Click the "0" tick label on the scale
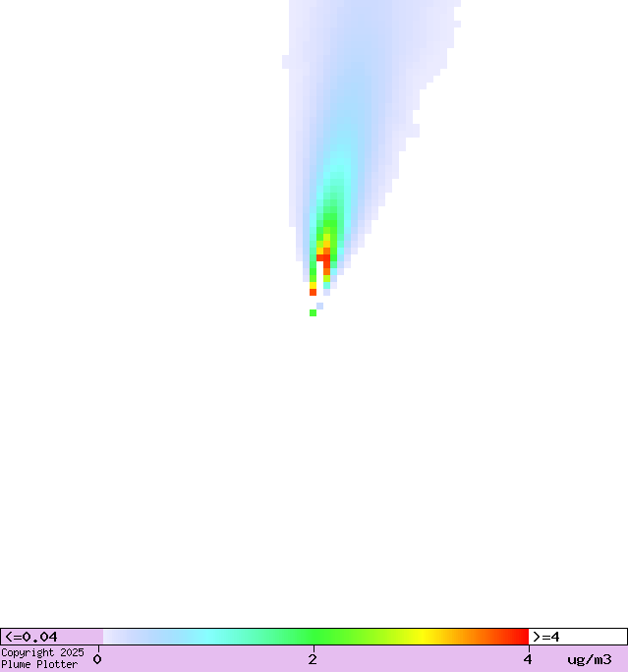628x672 pixels. [x=97, y=659]
